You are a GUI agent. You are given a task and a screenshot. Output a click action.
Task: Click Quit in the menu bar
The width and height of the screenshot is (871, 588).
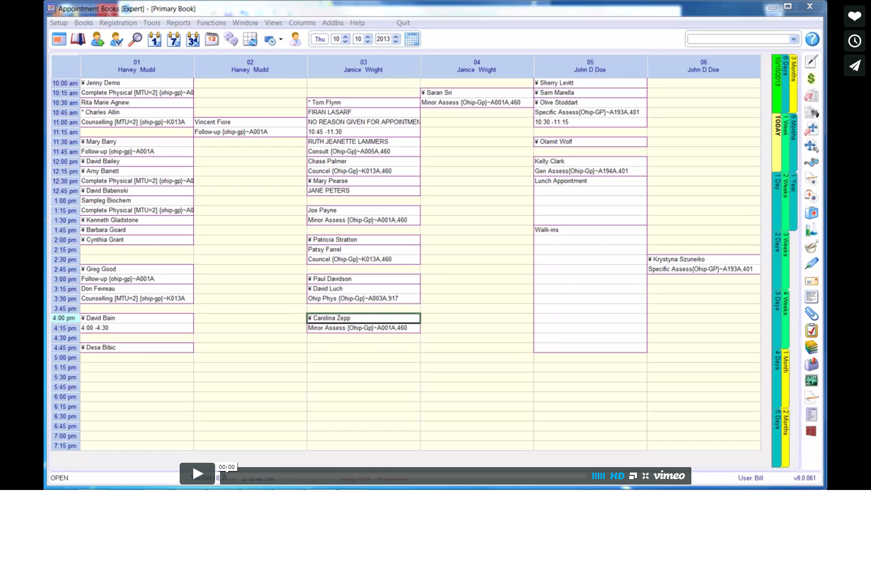(403, 23)
